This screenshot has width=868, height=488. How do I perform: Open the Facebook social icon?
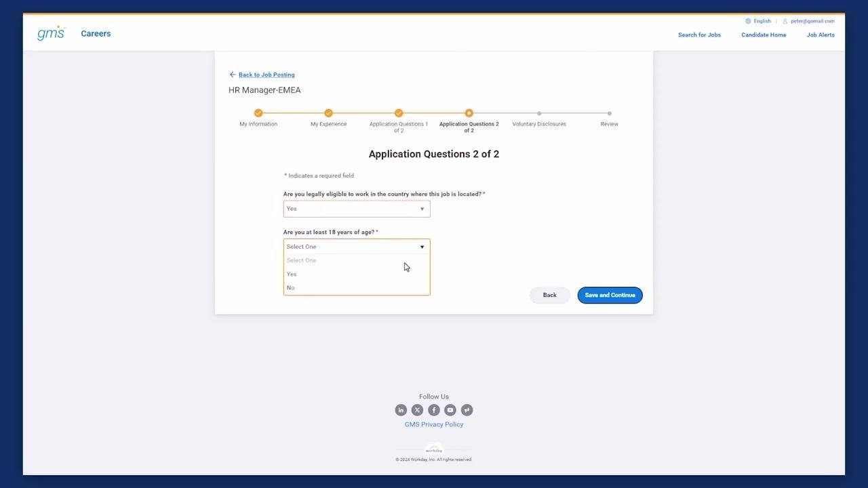pyautogui.click(x=434, y=410)
